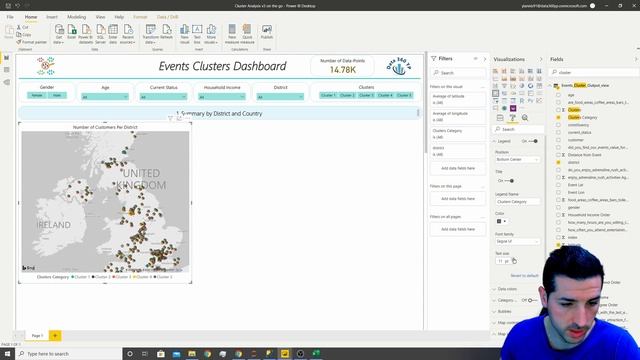This screenshot has width=640, height=360.
Task: Click Revert to default link
Action: coord(524,276)
